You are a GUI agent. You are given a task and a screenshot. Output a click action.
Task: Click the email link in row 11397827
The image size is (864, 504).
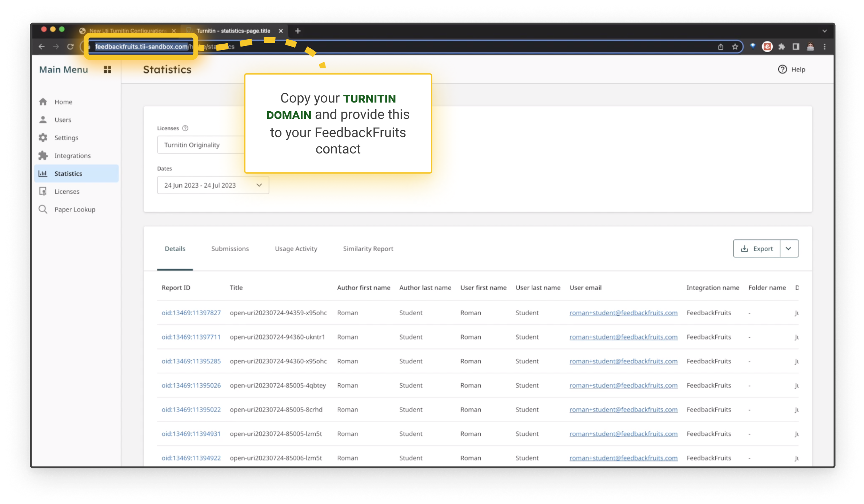point(624,313)
